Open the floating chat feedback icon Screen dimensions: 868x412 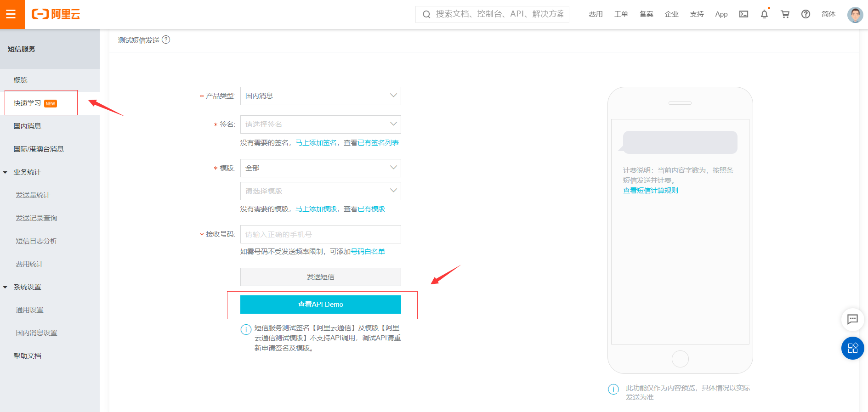click(x=853, y=319)
